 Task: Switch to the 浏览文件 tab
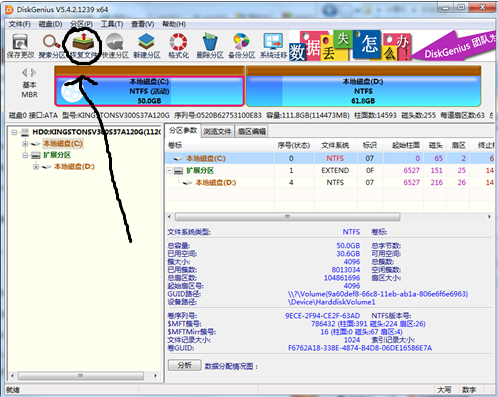point(217,131)
